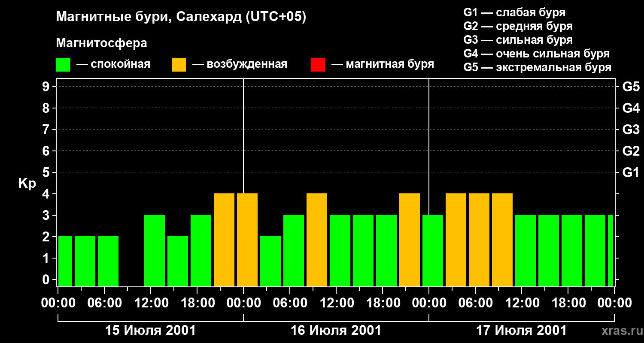Click the 15 July 21:00–00:00 orange bar
644x343 pixels.
[224, 240]
